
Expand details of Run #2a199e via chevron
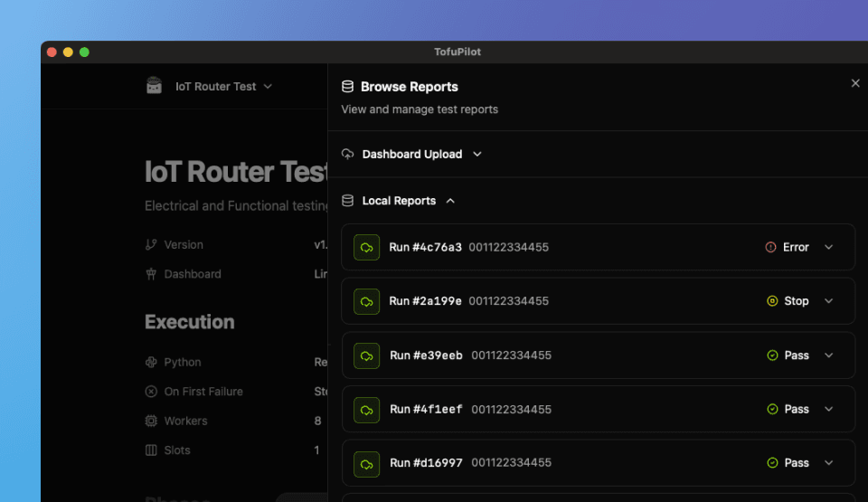coord(829,301)
